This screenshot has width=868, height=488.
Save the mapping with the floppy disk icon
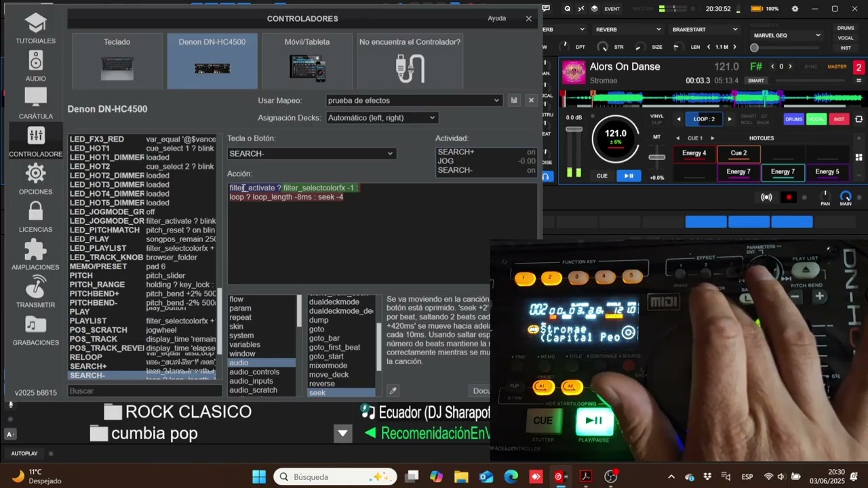point(514,100)
